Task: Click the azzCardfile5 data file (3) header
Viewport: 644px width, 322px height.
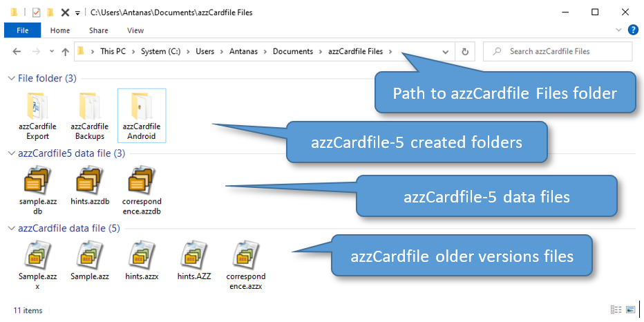Action: tap(71, 153)
